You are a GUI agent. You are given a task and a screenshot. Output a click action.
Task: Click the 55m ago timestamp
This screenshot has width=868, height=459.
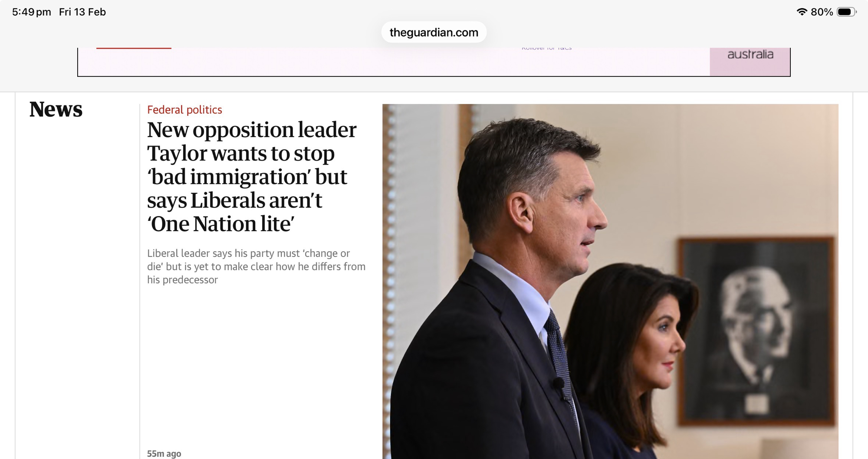pos(164,453)
